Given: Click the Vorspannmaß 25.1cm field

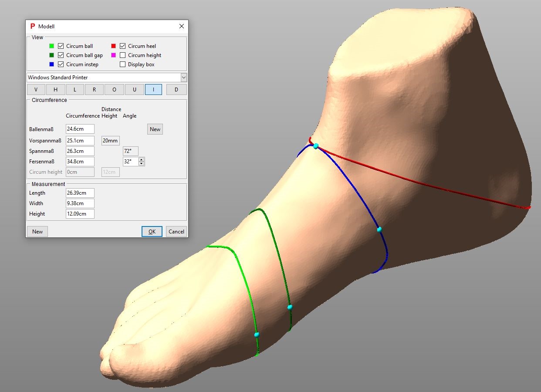Looking at the screenshot, I should (x=80, y=141).
